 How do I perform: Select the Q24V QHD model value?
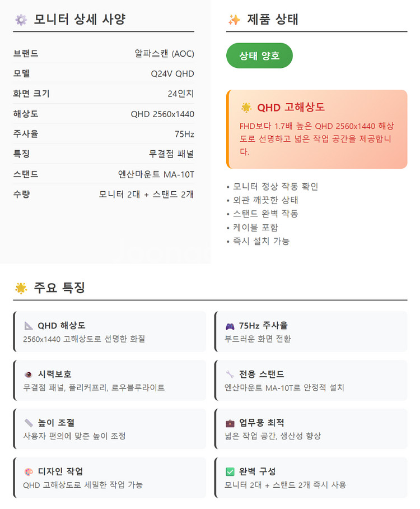(172, 74)
